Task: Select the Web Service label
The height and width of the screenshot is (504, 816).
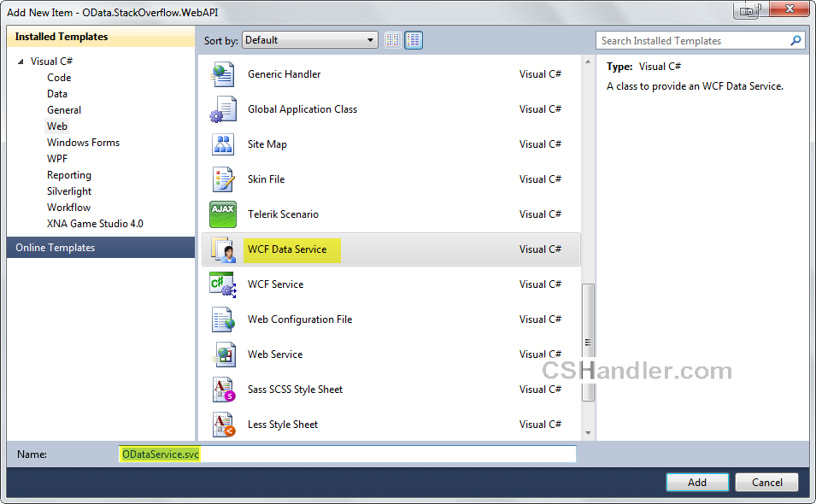Action: [275, 355]
